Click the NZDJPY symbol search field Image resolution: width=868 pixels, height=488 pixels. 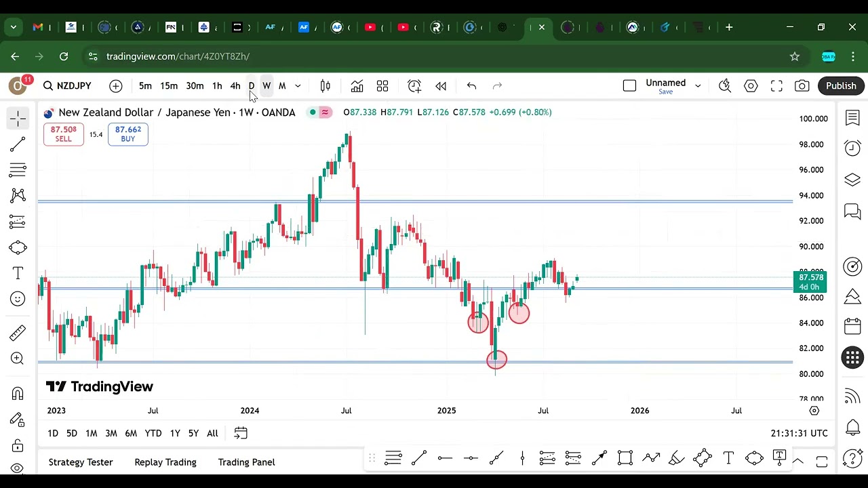click(x=67, y=86)
